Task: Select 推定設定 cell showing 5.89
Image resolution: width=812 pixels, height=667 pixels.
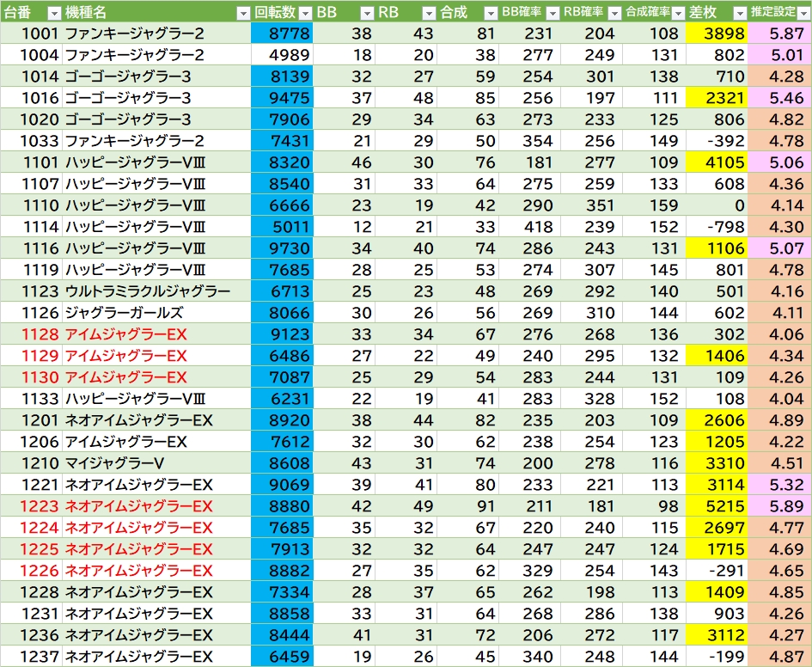Action: pos(780,506)
